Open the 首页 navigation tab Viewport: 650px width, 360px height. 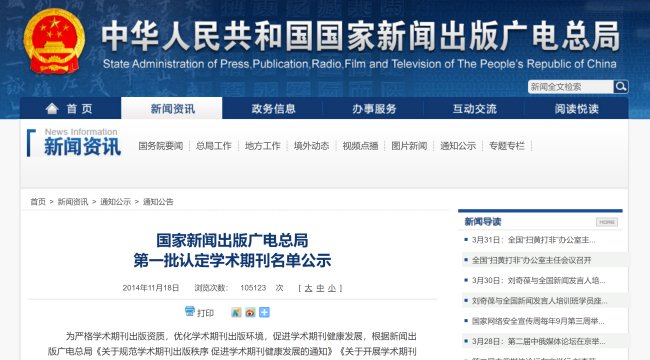point(70,108)
